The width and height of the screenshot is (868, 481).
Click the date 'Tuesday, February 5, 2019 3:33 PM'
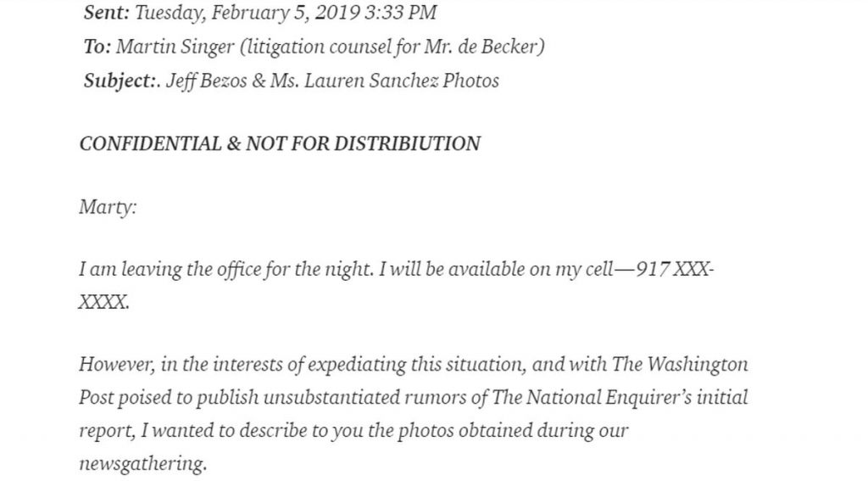pos(286,14)
